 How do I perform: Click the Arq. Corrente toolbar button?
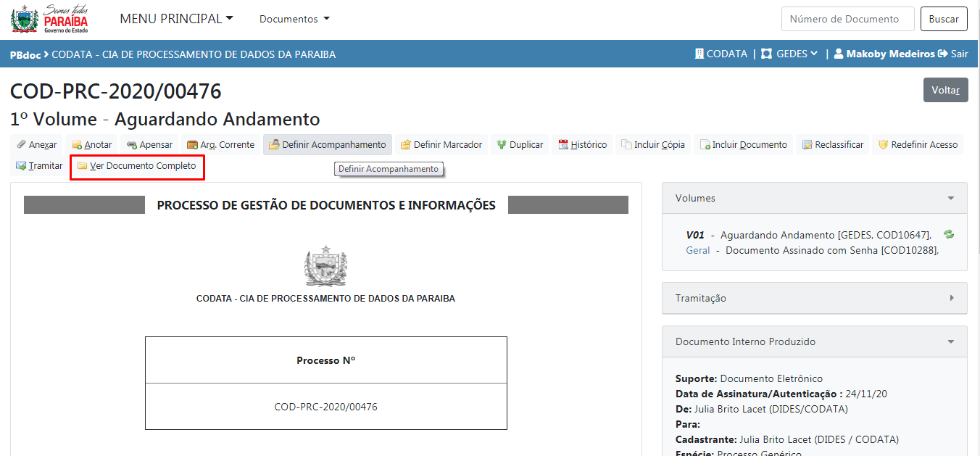tap(220, 145)
